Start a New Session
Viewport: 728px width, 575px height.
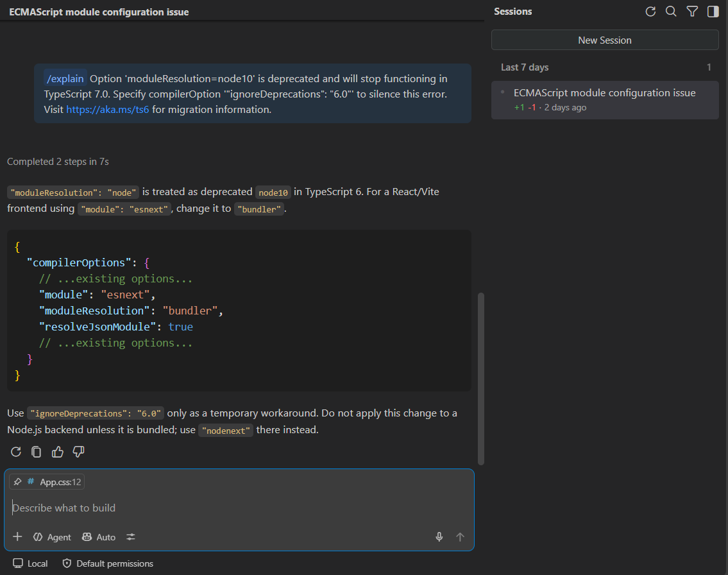605,40
